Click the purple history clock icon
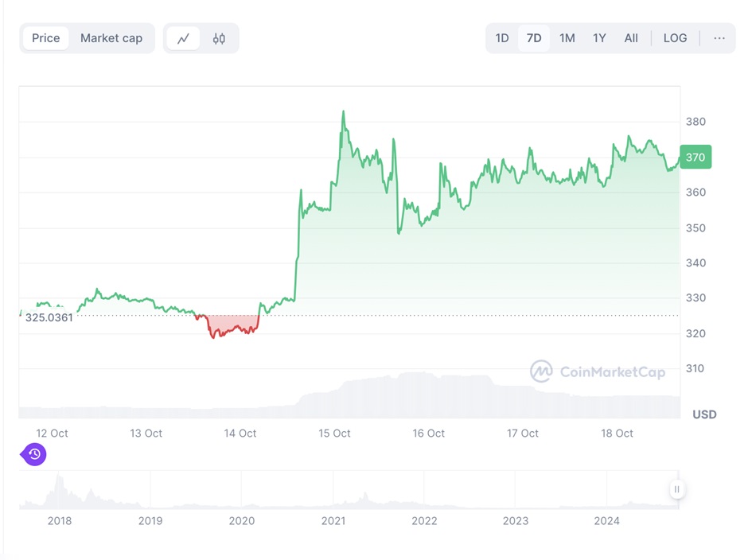This screenshot has height=560, width=748. click(34, 454)
